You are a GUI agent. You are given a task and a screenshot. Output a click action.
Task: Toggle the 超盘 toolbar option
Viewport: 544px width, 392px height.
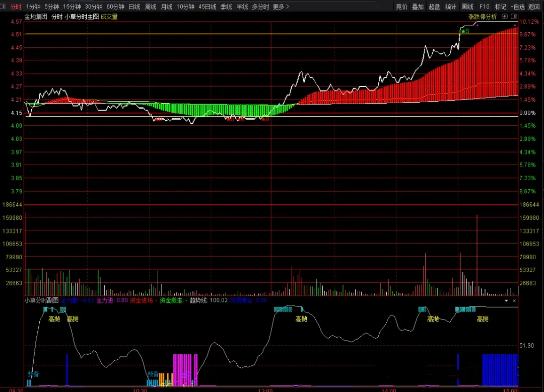point(434,7)
